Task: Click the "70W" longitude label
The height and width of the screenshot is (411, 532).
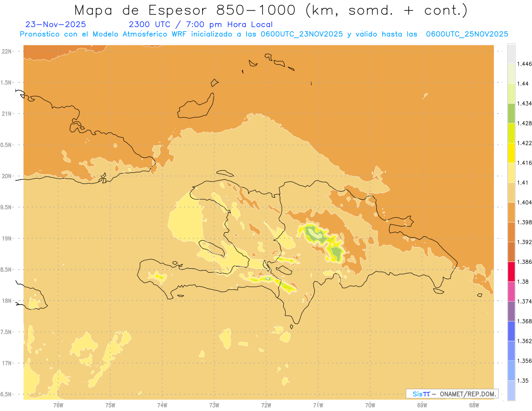Action: pyautogui.click(x=370, y=405)
